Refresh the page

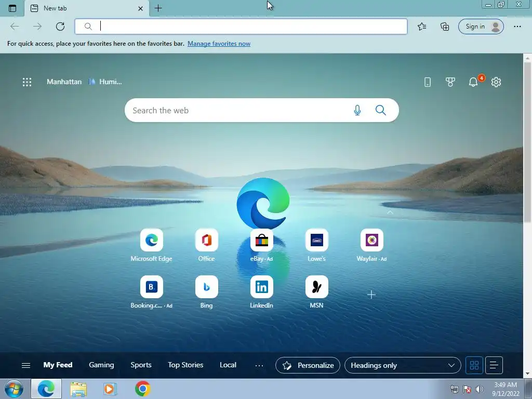pos(60,26)
